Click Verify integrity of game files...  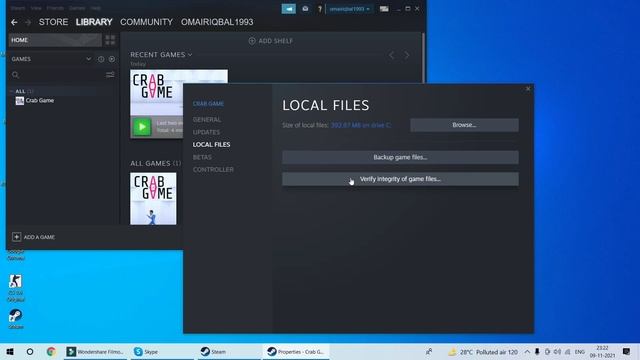400,179
